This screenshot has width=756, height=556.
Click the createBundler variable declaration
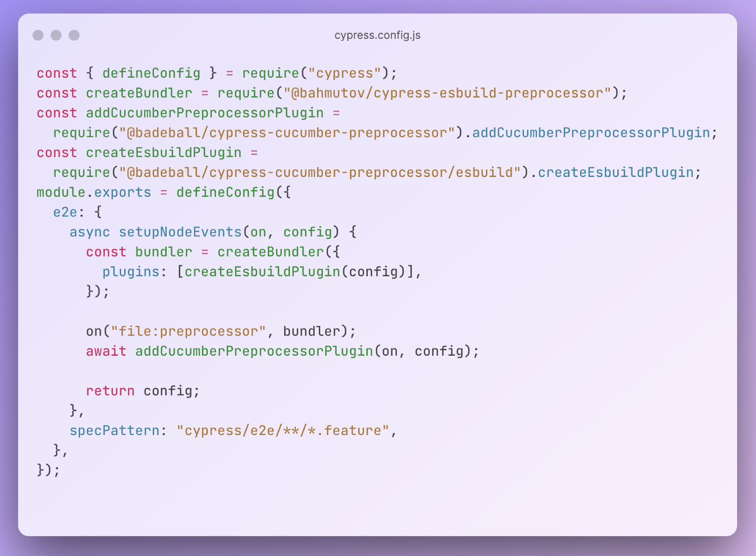(x=139, y=93)
